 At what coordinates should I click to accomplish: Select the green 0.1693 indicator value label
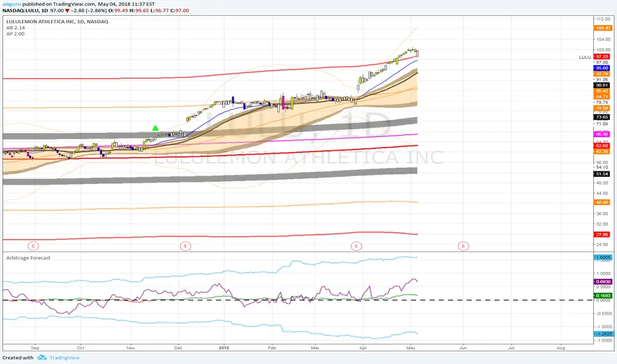click(603, 296)
